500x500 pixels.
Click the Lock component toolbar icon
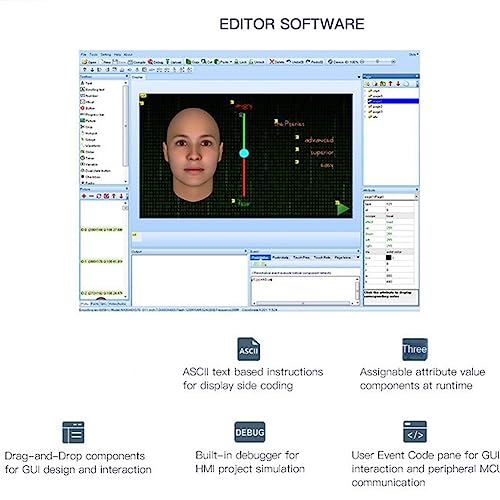coord(240,62)
